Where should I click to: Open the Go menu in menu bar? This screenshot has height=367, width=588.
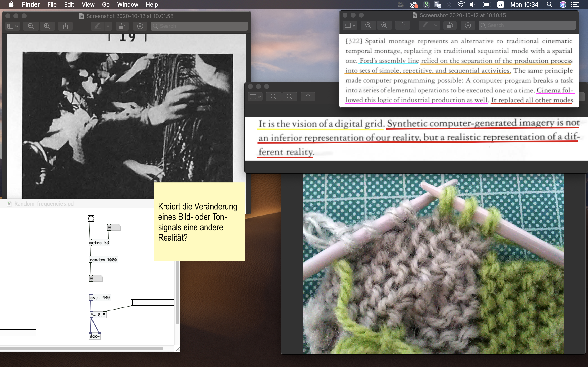(x=106, y=4)
